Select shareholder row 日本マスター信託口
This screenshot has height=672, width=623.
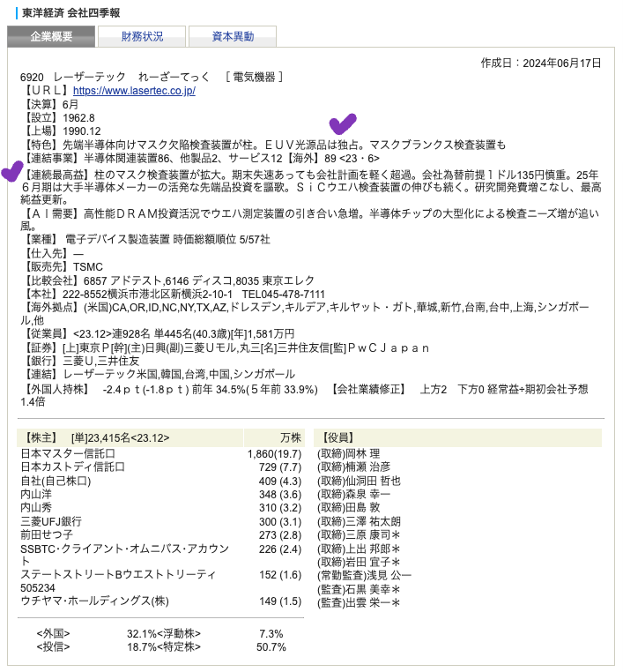[x=68, y=453]
